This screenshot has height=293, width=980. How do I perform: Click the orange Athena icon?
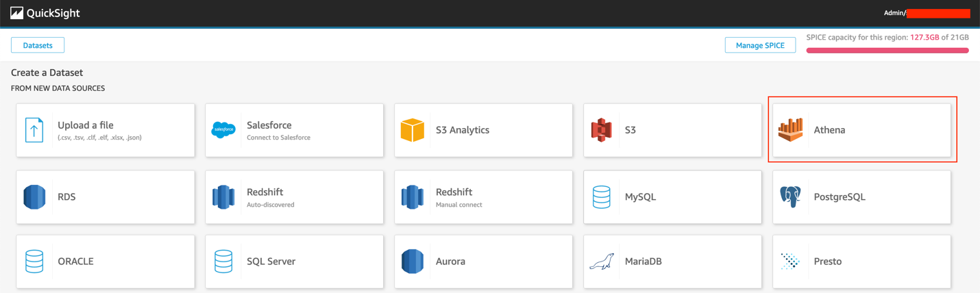point(790,130)
